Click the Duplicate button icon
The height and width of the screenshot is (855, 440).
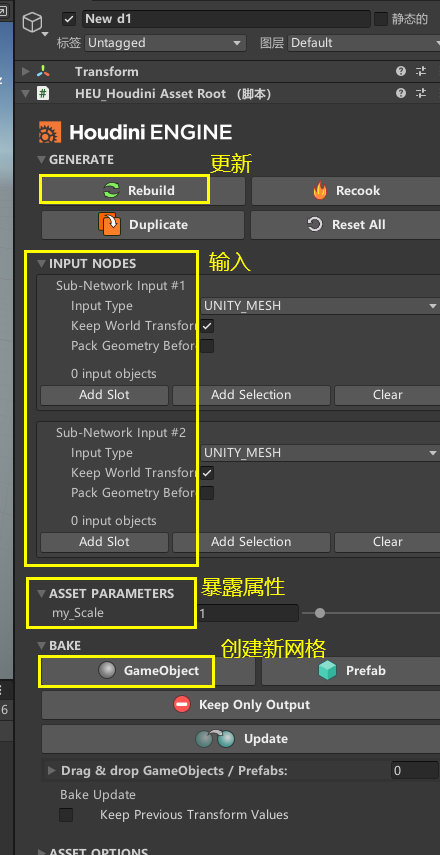pos(109,224)
